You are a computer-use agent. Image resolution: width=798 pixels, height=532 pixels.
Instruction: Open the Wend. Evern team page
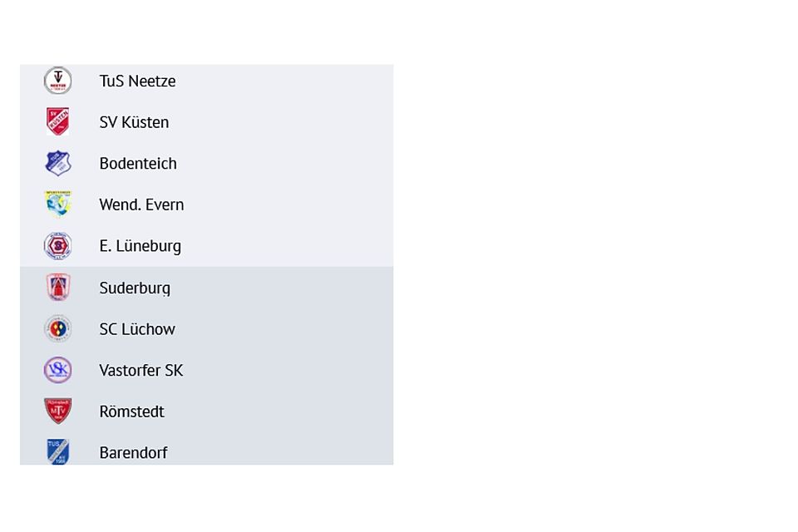[141, 204]
